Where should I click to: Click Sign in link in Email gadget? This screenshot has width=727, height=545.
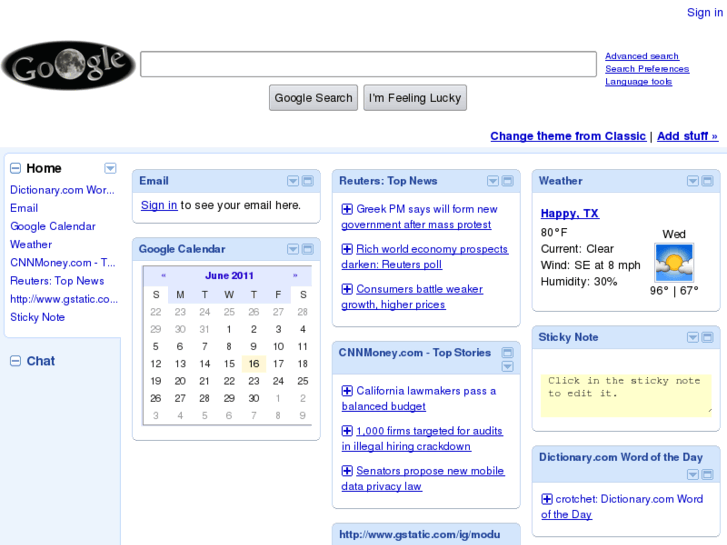159,205
